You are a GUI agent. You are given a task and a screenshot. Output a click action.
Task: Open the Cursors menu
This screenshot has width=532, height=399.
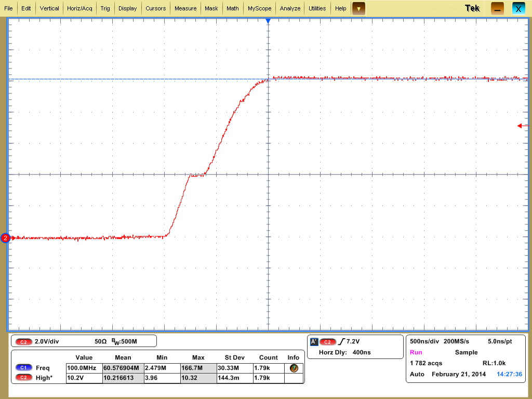click(157, 8)
